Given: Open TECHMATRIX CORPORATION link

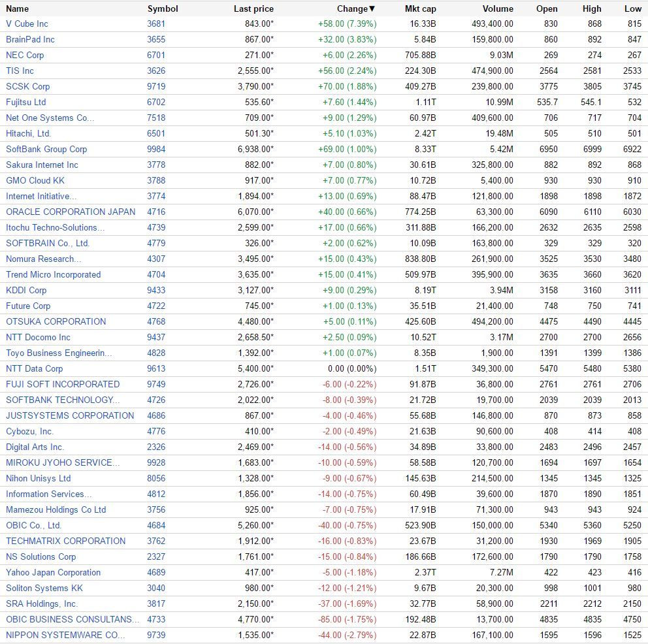Looking at the screenshot, I should 66,542.
